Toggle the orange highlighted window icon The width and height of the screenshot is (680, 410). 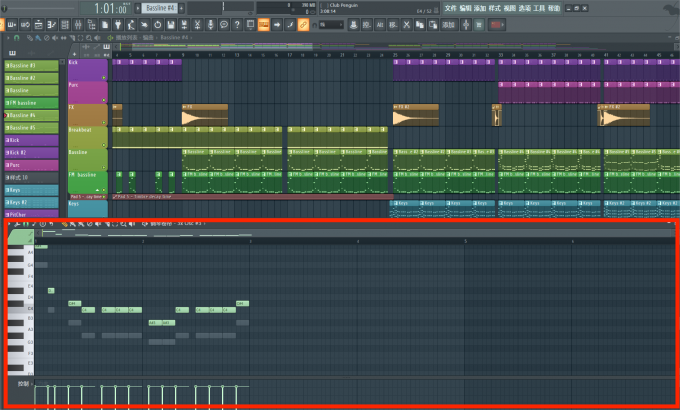pos(264,25)
